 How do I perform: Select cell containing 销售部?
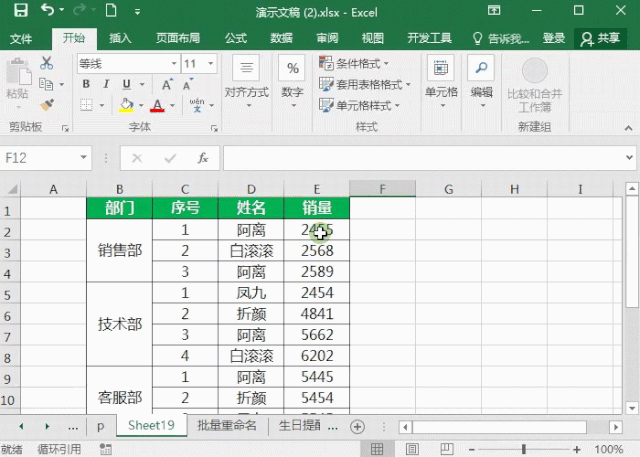click(120, 250)
